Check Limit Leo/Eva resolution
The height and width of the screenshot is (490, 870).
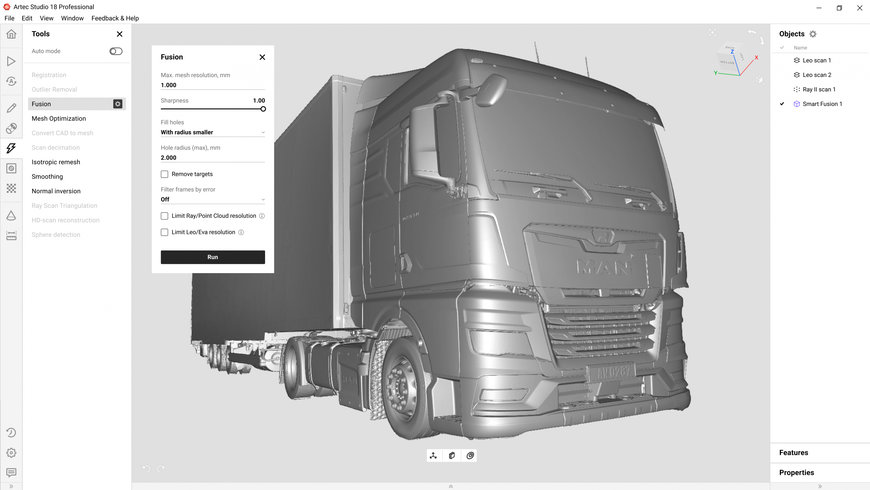(x=164, y=233)
